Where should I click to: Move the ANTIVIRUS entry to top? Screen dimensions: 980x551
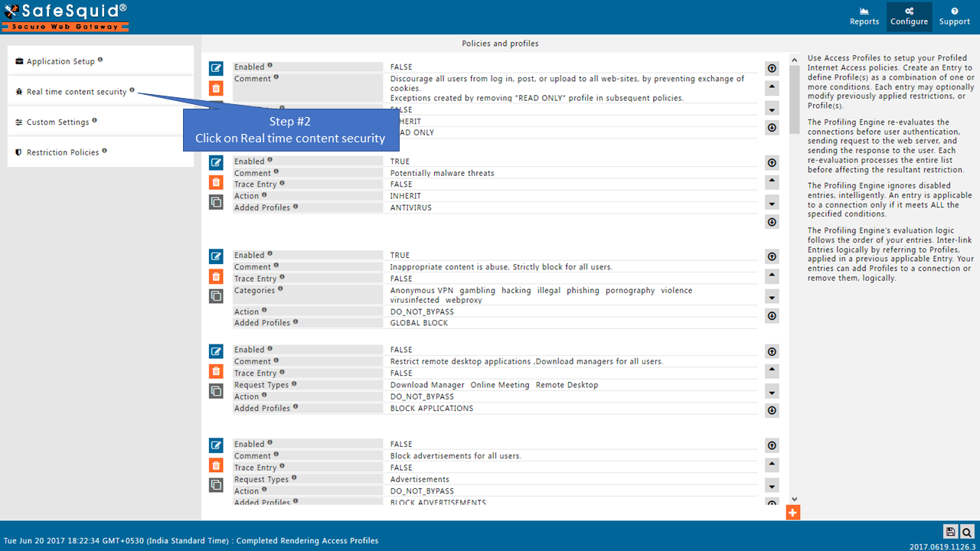click(x=772, y=162)
